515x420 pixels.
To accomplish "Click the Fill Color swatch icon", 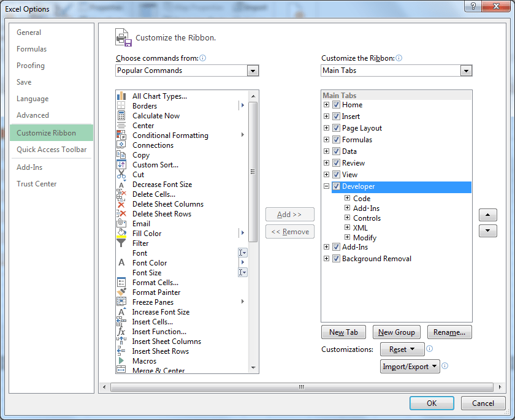I will (121, 233).
